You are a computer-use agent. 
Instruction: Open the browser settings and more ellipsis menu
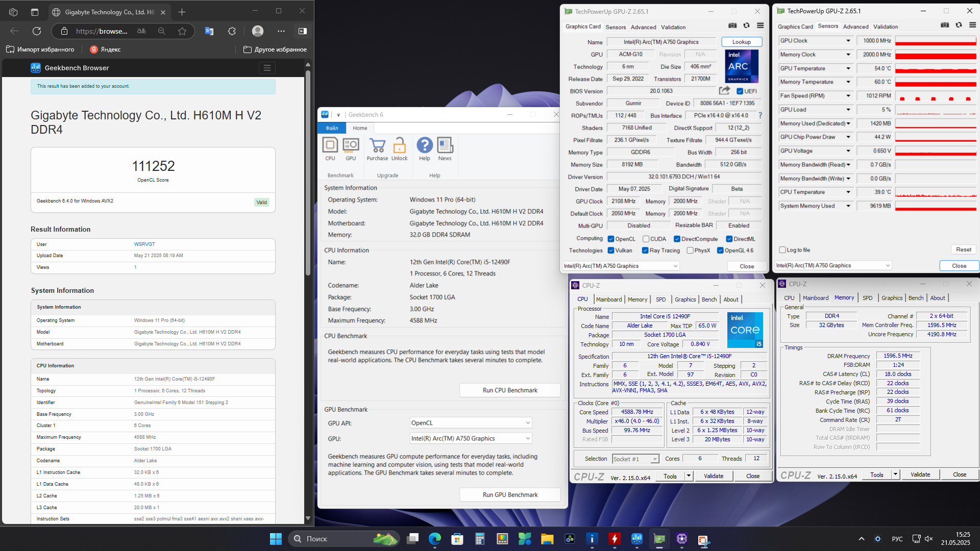click(281, 31)
